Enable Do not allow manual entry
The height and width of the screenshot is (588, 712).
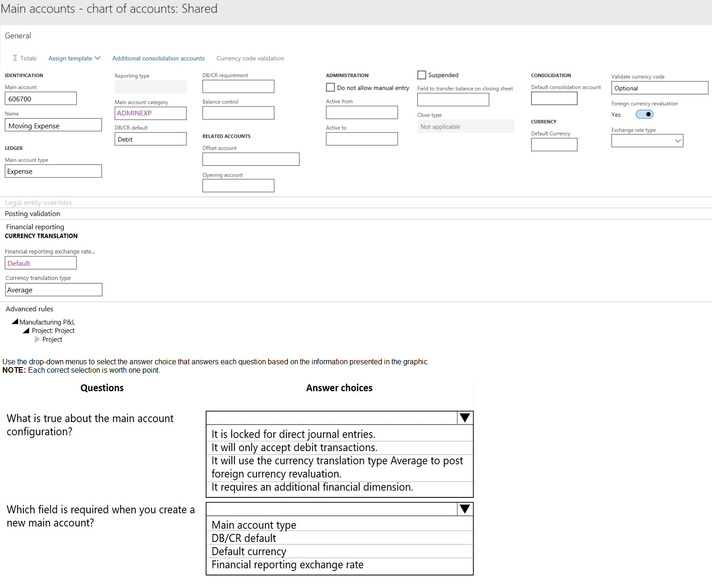point(330,87)
